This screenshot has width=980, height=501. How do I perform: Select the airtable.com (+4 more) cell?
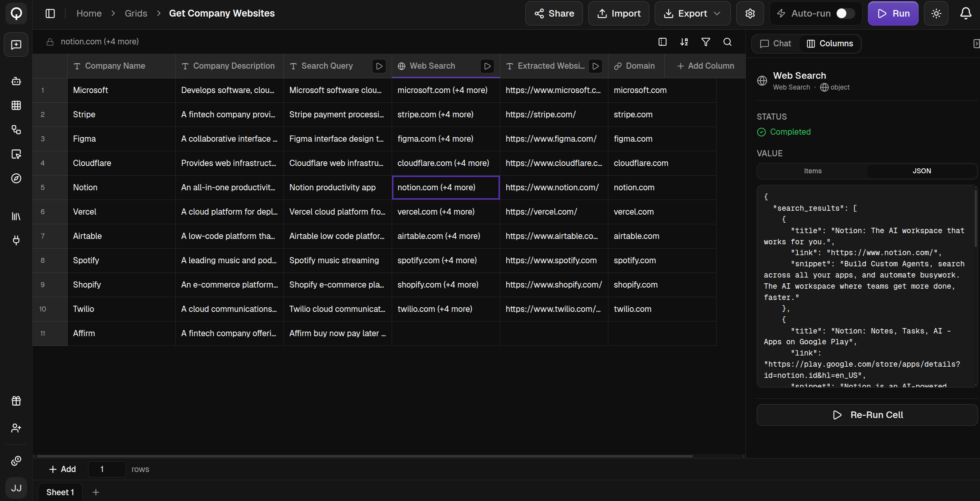tap(446, 236)
